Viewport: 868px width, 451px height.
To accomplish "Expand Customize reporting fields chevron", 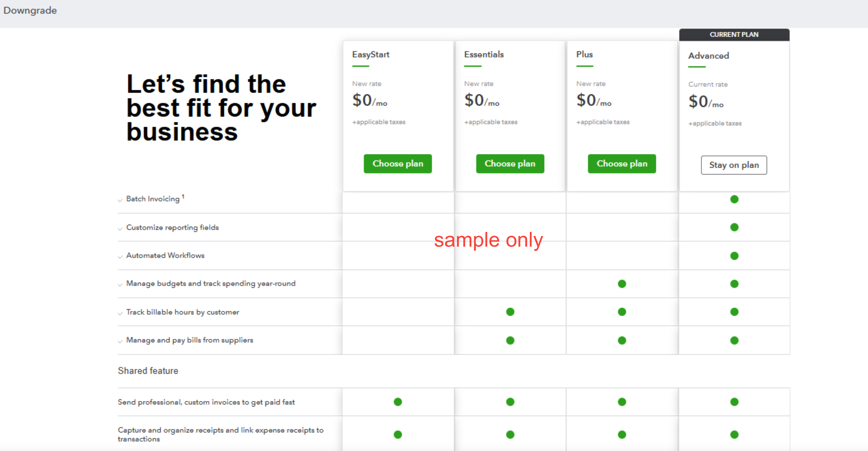I will 120,229.
